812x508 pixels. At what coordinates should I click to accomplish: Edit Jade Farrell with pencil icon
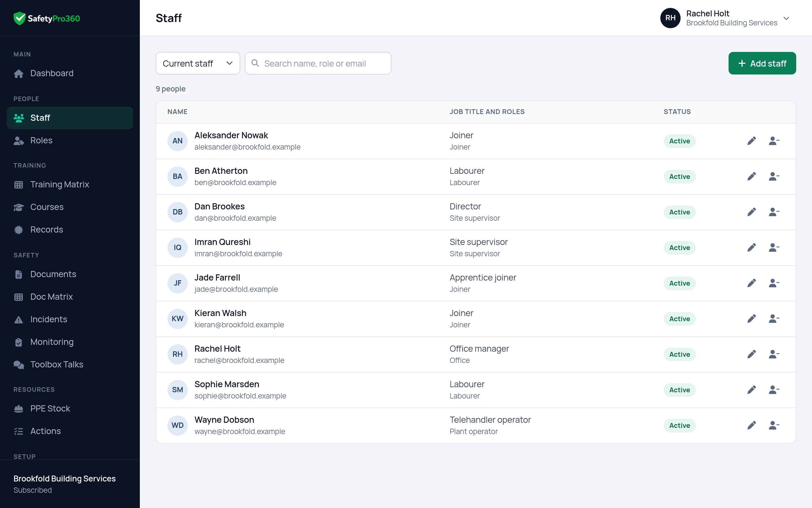pyautogui.click(x=752, y=283)
